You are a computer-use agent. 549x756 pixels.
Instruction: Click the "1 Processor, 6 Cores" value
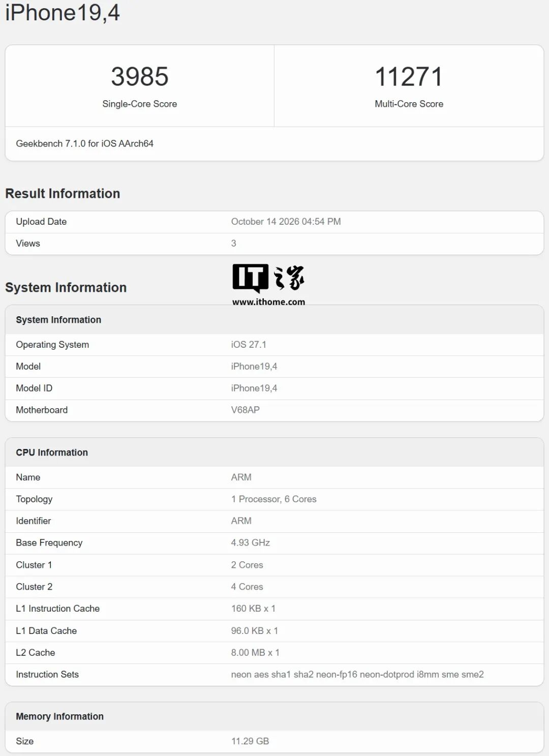pyautogui.click(x=274, y=499)
